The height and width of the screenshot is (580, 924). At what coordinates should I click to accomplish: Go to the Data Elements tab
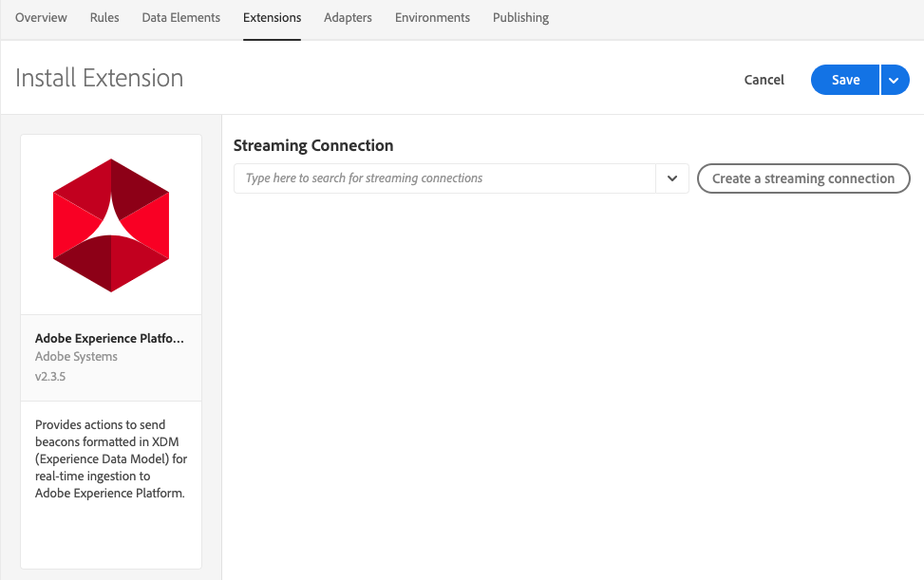180,18
